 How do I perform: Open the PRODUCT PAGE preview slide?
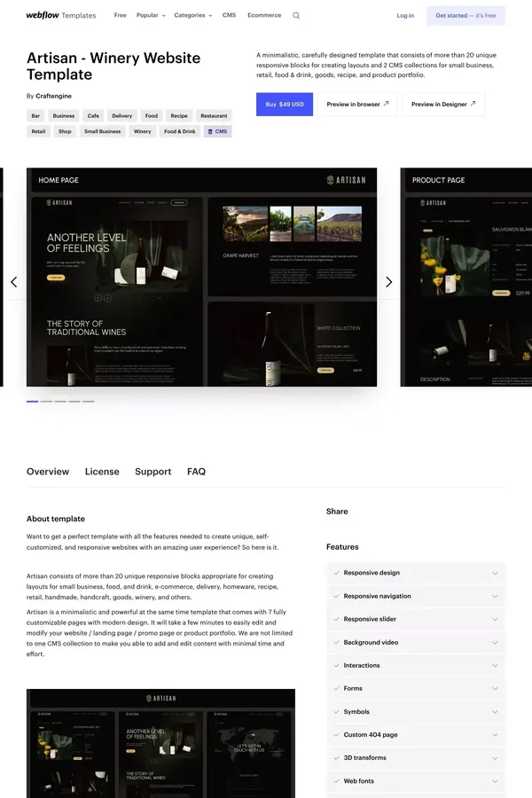coord(466,277)
